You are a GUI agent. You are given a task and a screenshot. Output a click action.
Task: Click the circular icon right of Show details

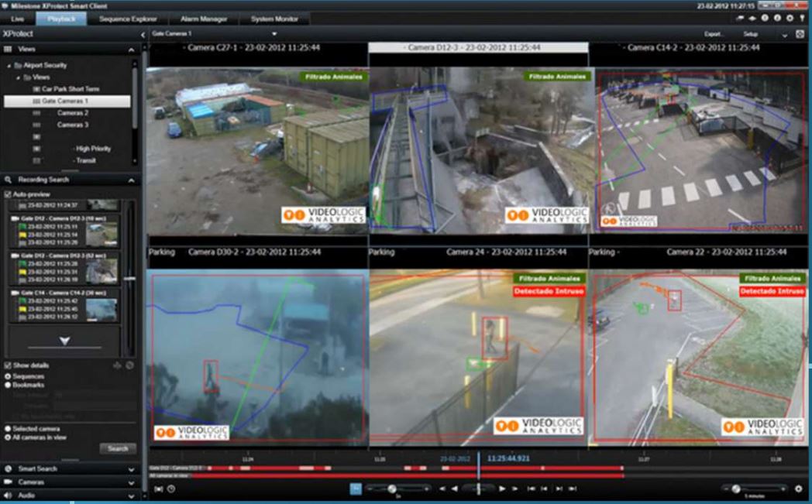pyautogui.click(x=129, y=365)
